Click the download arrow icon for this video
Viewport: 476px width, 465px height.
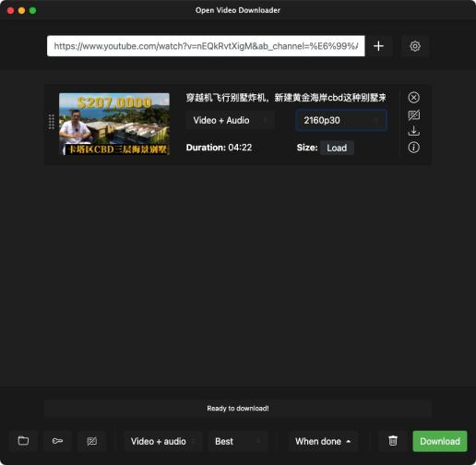[413, 131]
